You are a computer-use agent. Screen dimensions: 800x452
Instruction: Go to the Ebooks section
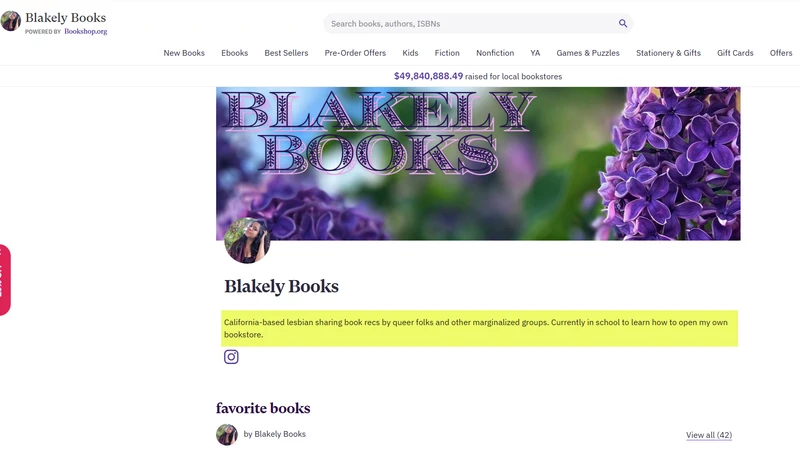pos(235,53)
